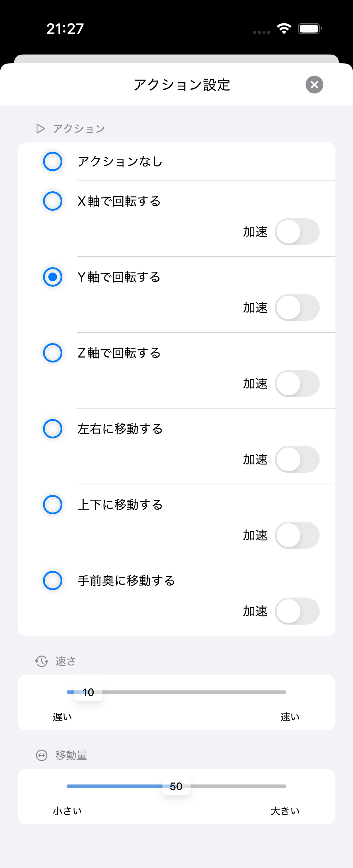This screenshot has width=353, height=868.
Task: Select 手前奥に移動する radio option
Action: tap(53, 580)
